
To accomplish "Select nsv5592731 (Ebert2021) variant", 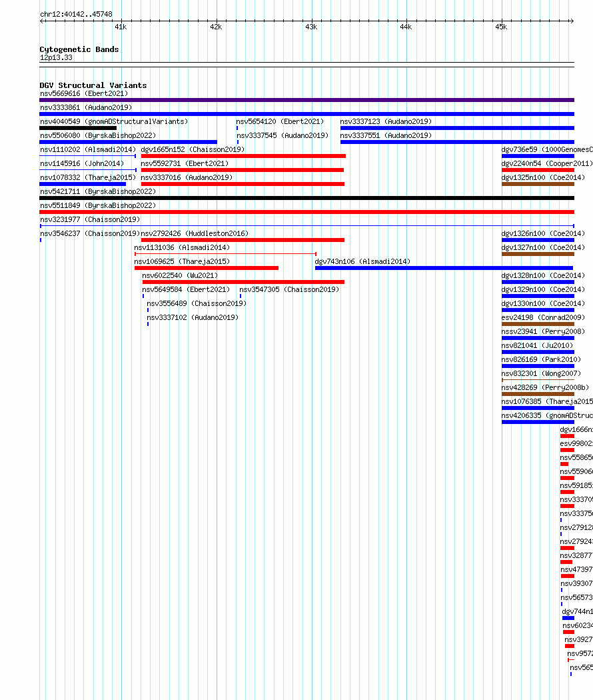I will (x=185, y=163).
